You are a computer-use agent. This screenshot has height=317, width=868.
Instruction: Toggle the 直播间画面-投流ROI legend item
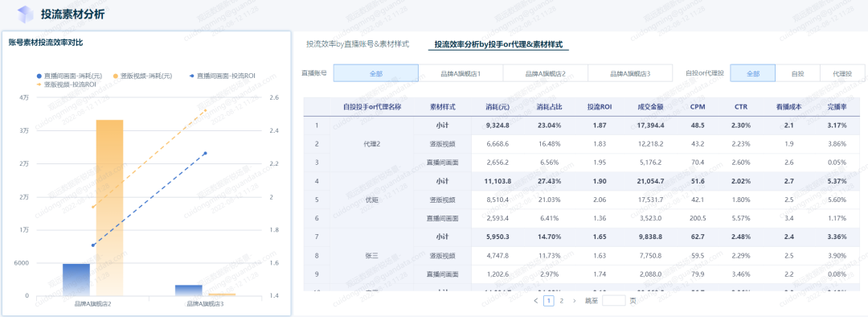[223, 76]
